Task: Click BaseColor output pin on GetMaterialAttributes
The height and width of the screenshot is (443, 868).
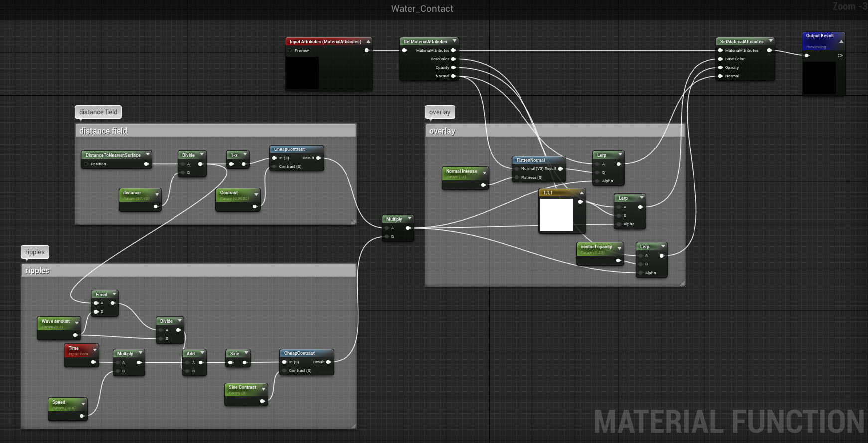Action: (x=453, y=59)
